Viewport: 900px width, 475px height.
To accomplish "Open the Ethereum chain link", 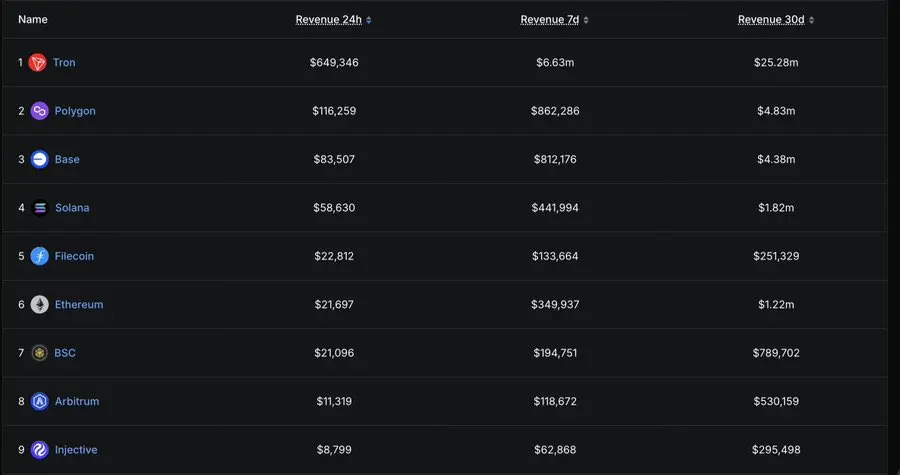I will tap(79, 305).
